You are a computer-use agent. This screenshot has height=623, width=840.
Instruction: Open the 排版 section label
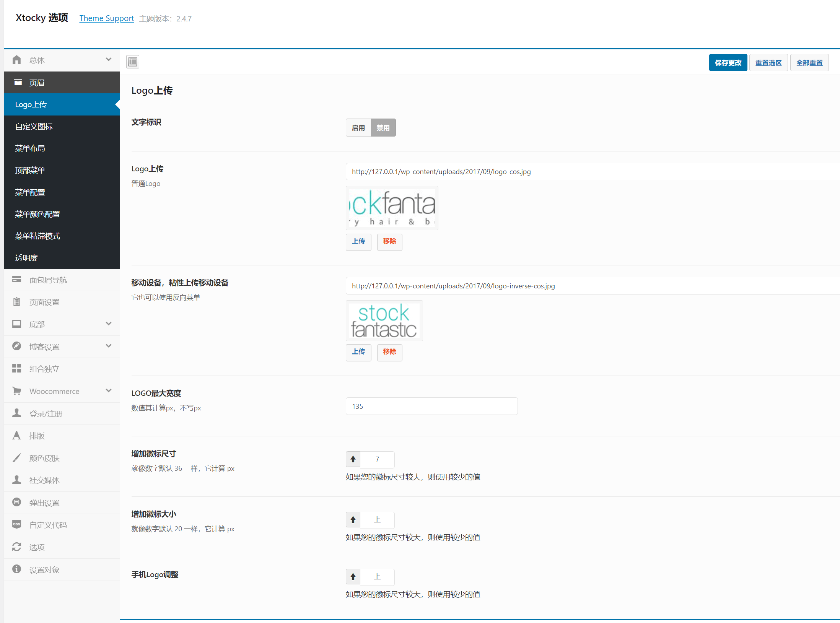click(x=37, y=436)
